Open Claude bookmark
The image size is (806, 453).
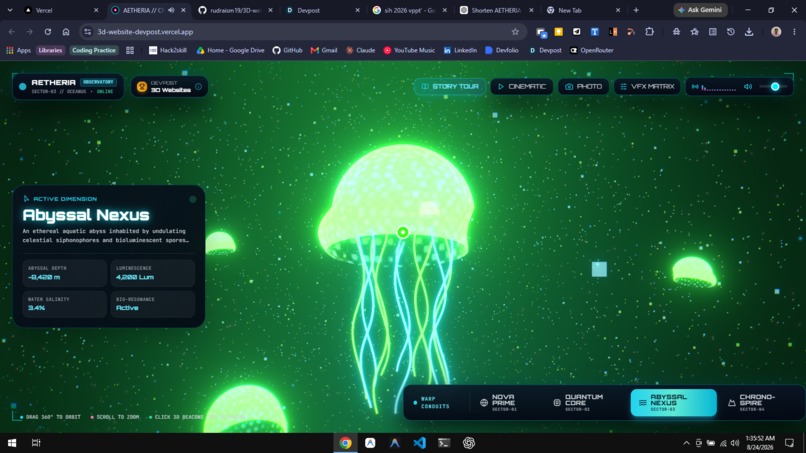point(360,50)
